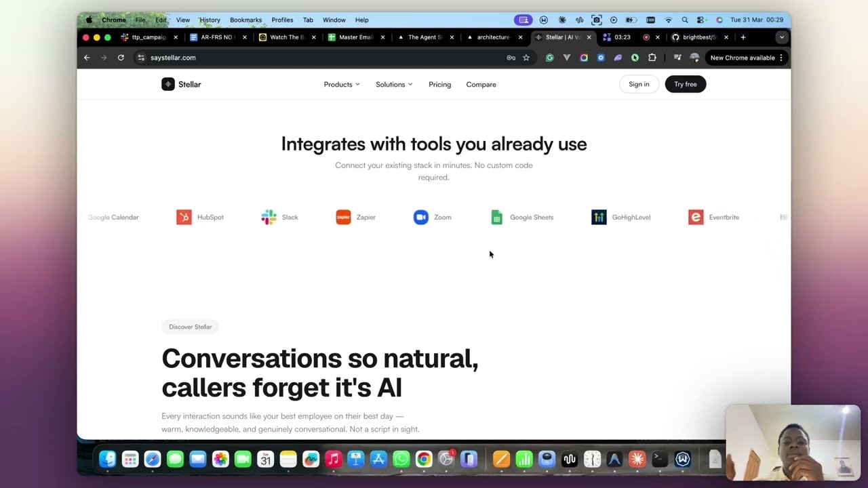
Task: Expand the Solutions dropdown menu
Action: [x=394, y=84]
